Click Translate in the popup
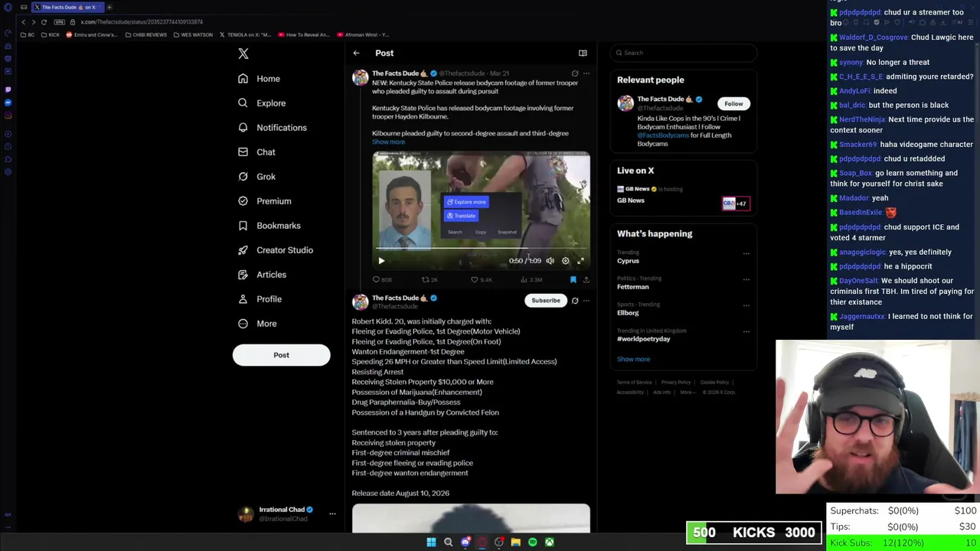Image resolution: width=980 pixels, height=551 pixels. click(x=462, y=216)
